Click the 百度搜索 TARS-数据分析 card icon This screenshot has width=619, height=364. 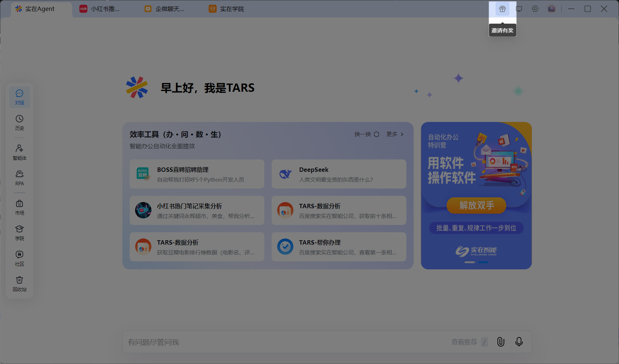(285, 210)
